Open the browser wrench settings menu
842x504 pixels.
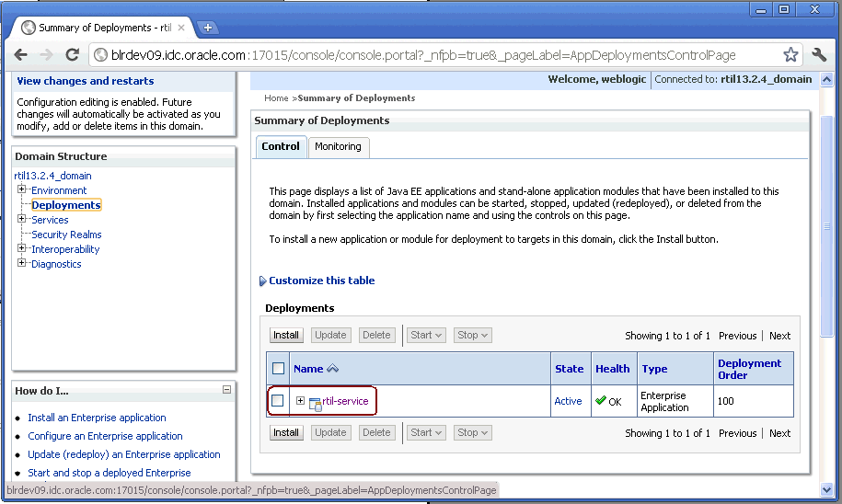point(819,55)
